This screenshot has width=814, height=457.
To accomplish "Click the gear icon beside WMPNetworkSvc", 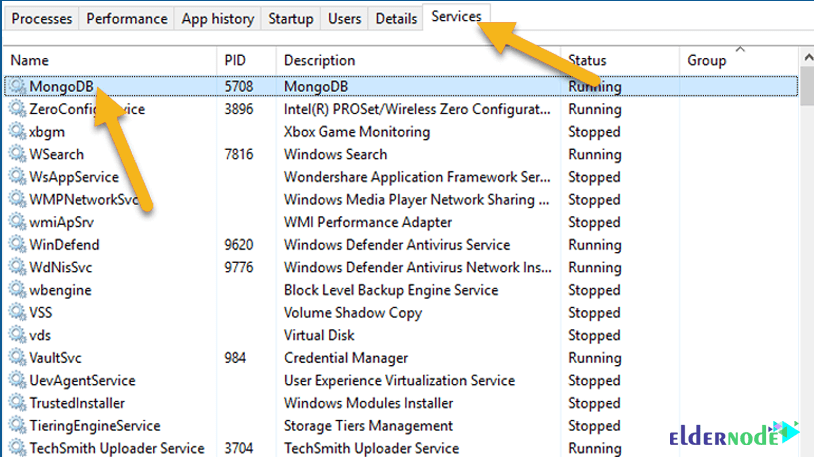I will (x=17, y=199).
